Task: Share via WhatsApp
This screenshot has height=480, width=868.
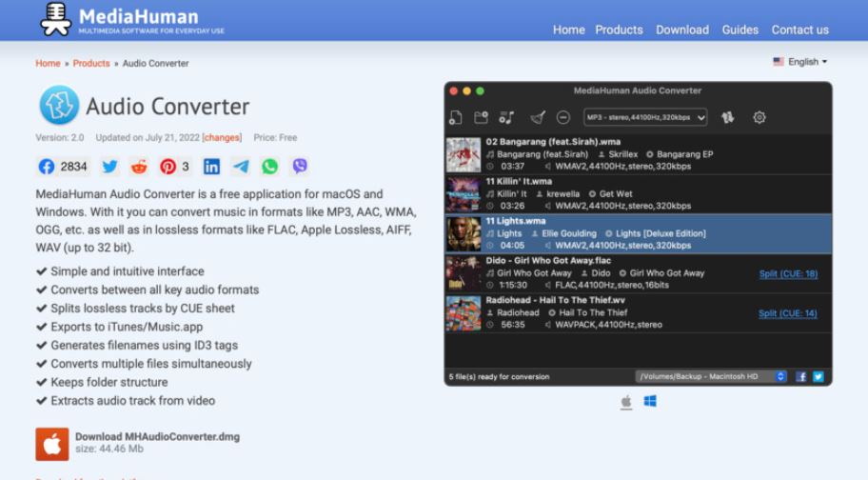Action: (270, 166)
